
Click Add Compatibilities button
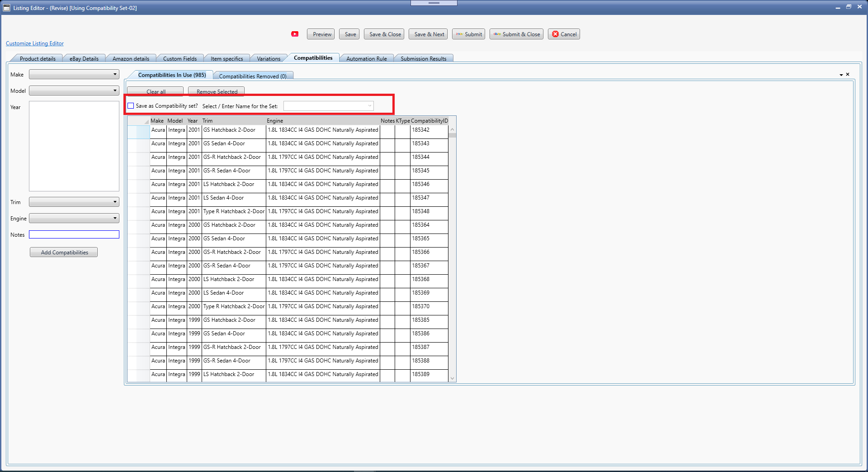tap(64, 252)
